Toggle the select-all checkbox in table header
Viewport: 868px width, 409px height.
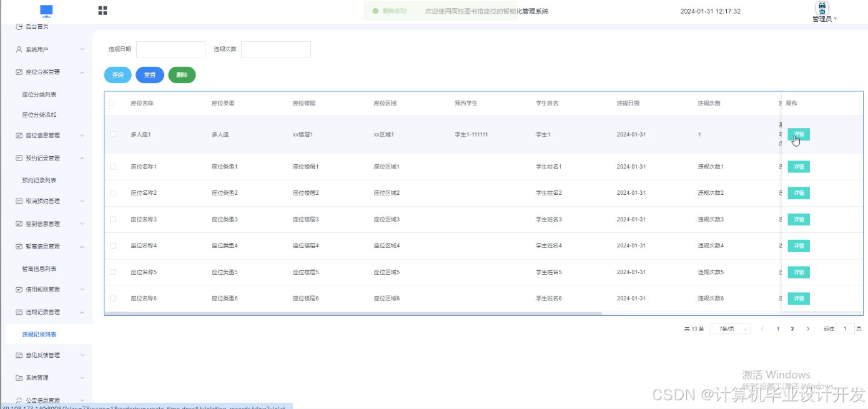point(112,103)
